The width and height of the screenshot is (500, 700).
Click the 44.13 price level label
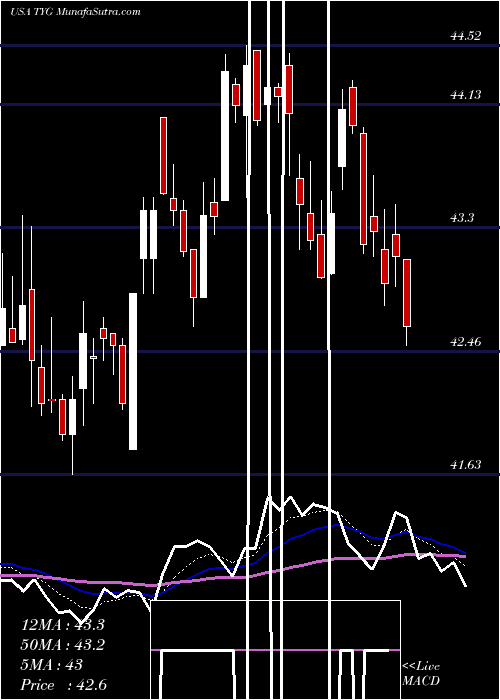point(466,95)
